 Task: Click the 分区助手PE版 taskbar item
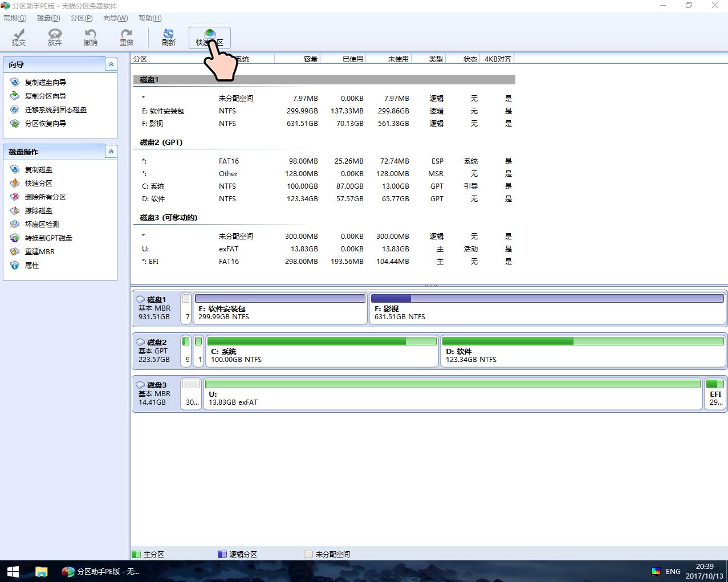coord(101,571)
